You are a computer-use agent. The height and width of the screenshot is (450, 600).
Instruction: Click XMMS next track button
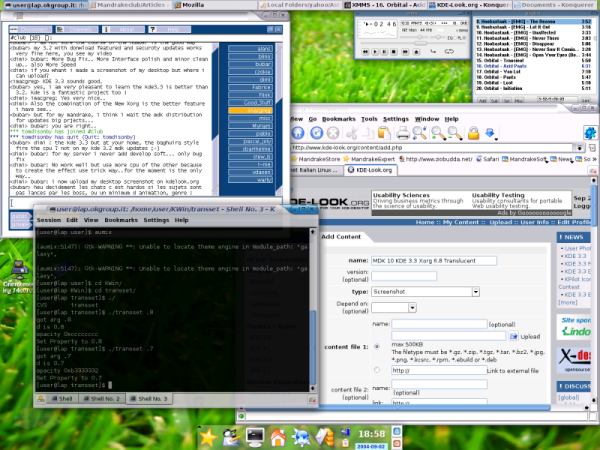tap(405, 52)
